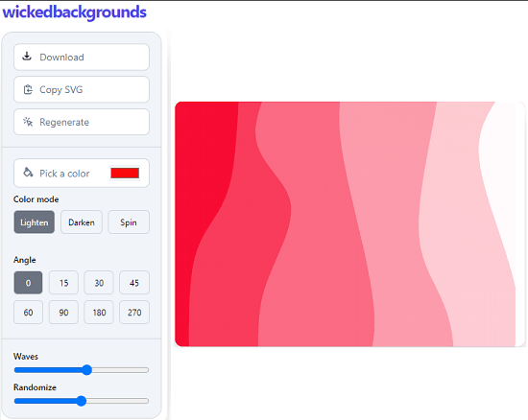The image size is (528, 420).
Task: Click the Waves slider handle
Action: [x=86, y=370]
